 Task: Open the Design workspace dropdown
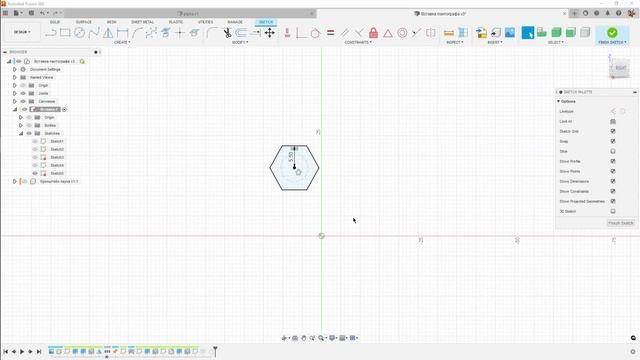click(22, 32)
